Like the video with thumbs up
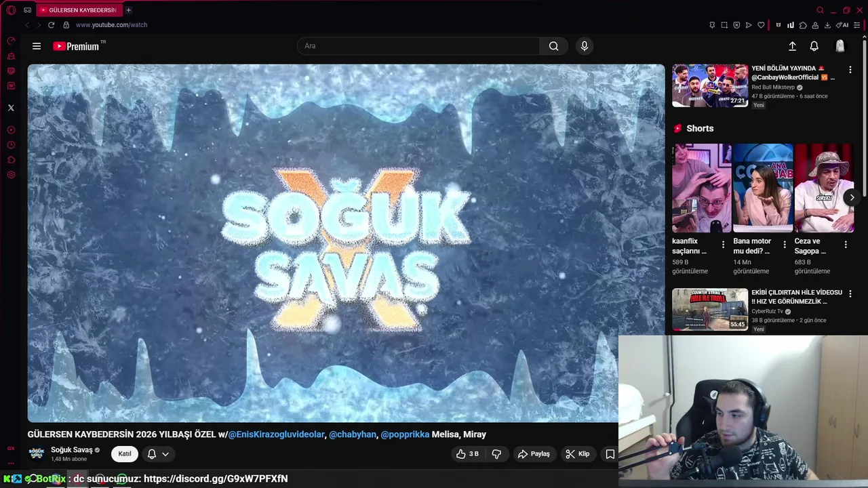The height and width of the screenshot is (488, 868). click(468, 454)
